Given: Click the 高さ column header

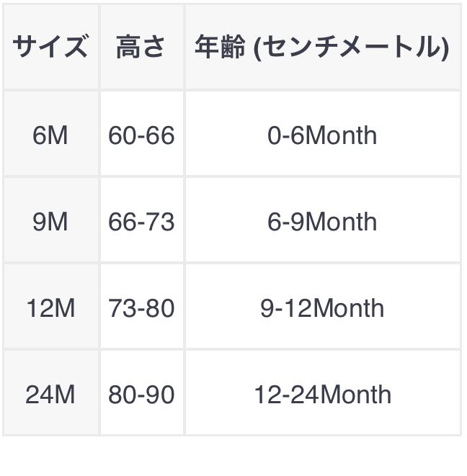Looking at the screenshot, I should pyautogui.click(x=141, y=48).
